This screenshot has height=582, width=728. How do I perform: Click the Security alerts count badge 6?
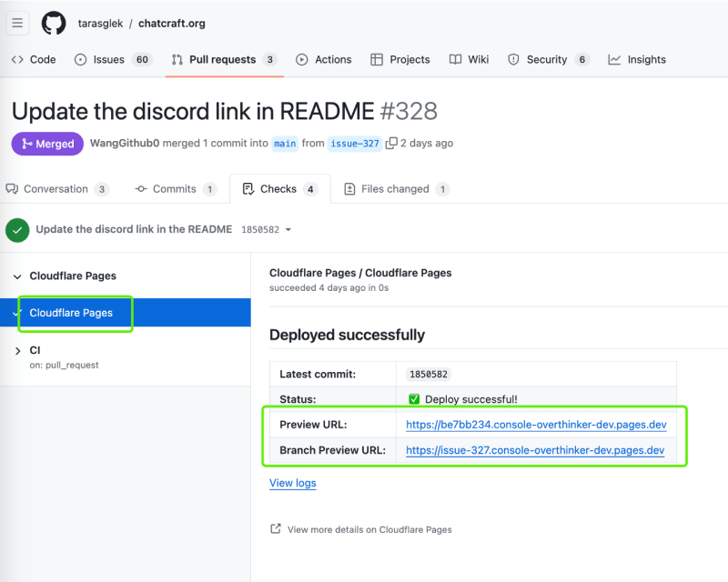[581, 59]
